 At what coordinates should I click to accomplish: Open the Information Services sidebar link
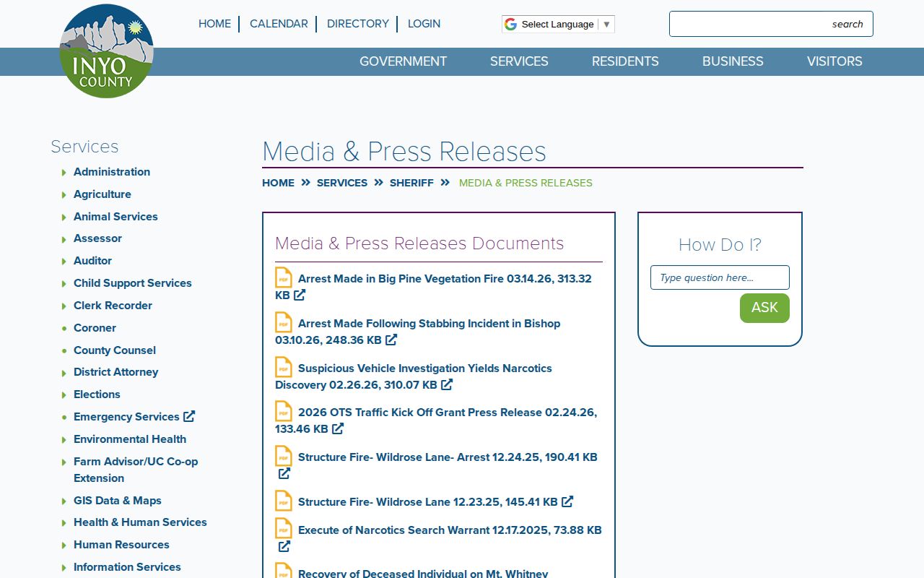click(x=127, y=567)
